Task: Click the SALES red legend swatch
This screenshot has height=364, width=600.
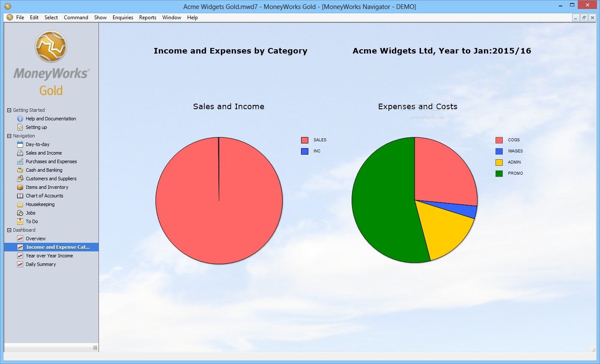Action: tap(304, 140)
